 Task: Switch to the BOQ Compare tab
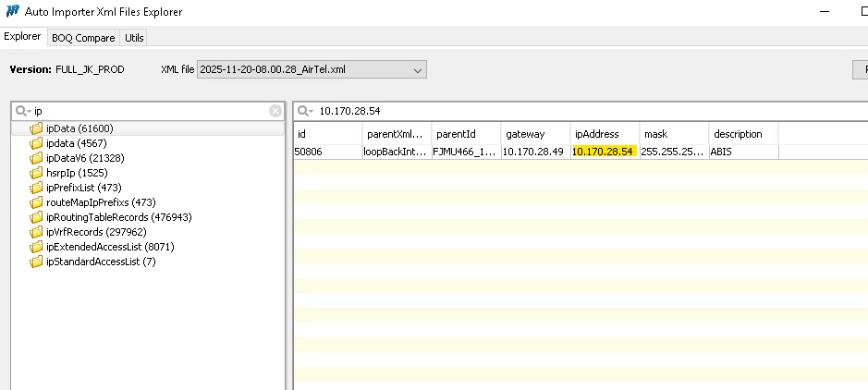click(83, 38)
